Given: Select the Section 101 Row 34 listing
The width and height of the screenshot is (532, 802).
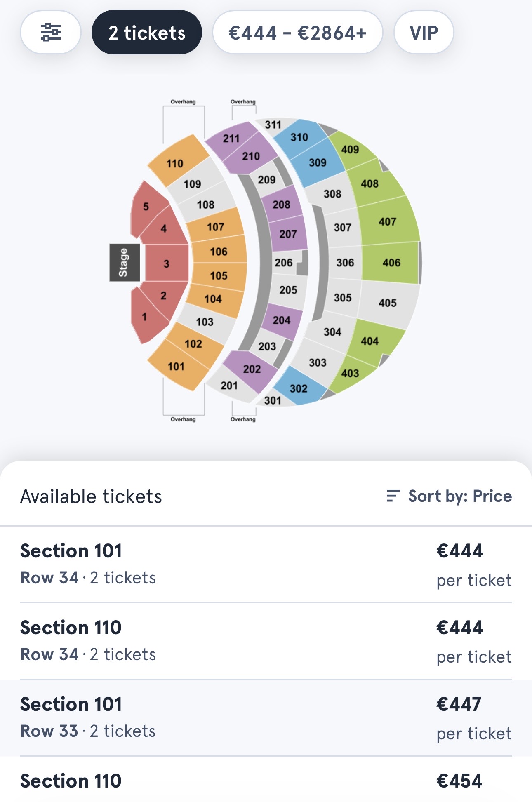Looking at the screenshot, I should [x=266, y=564].
